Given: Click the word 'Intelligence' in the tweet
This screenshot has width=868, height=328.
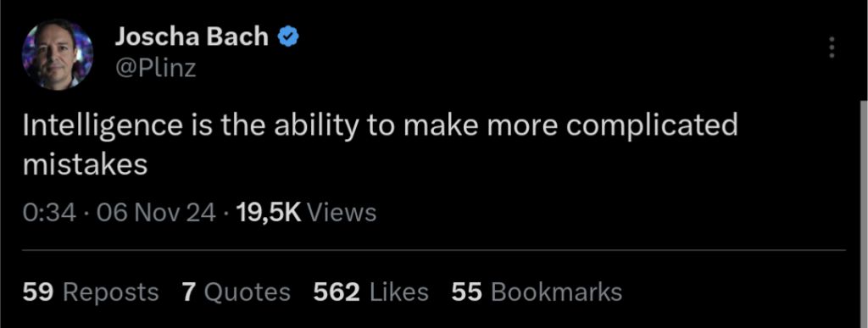Looking at the screenshot, I should pyautogui.click(x=103, y=126).
